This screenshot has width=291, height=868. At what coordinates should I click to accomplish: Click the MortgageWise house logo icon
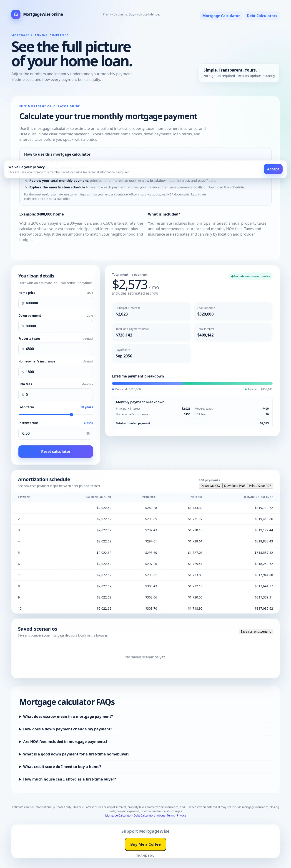(16, 15)
